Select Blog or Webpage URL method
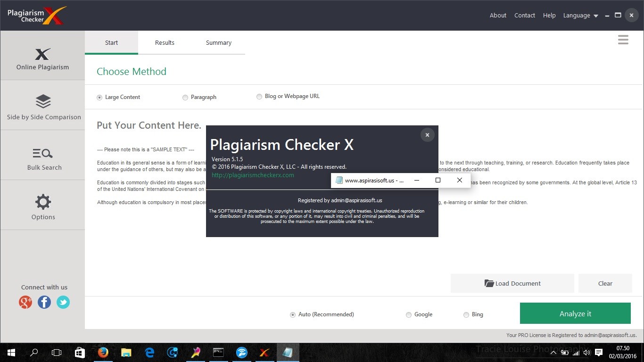The height and width of the screenshot is (362, 644). (x=288, y=96)
